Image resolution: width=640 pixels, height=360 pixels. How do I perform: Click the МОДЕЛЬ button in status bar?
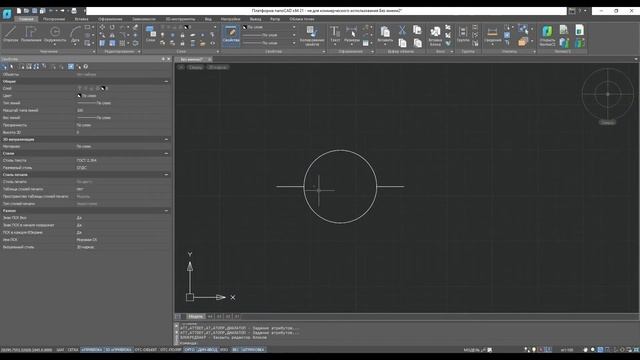pos(471,350)
